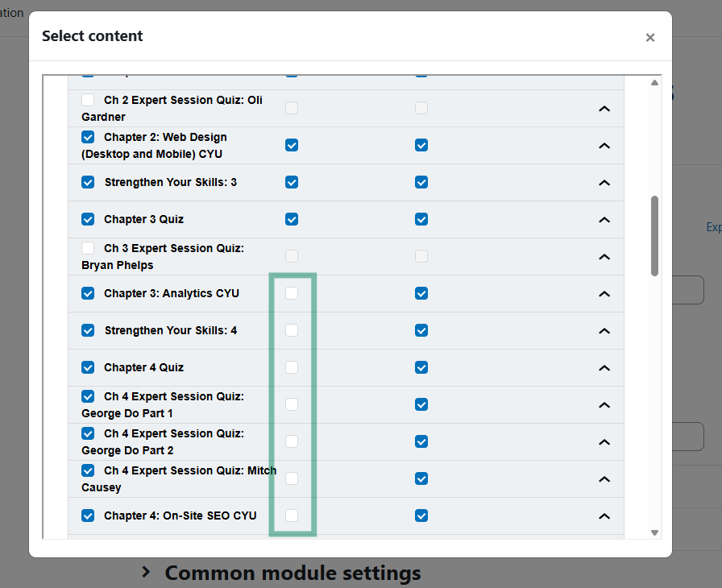Collapse Chapter 4: On-Site SEO CYU chevron
722x588 pixels.
(x=604, y=516)
